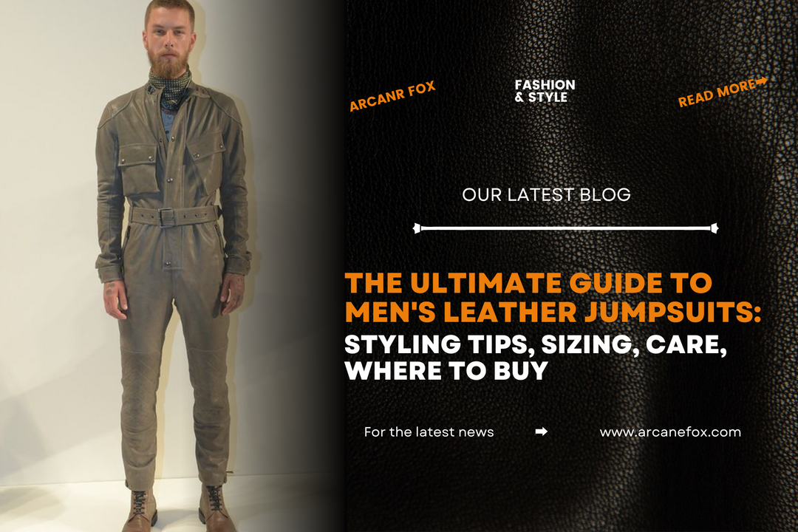
Task: Click the READ MORE text
Action: click(x=717, y=94)
